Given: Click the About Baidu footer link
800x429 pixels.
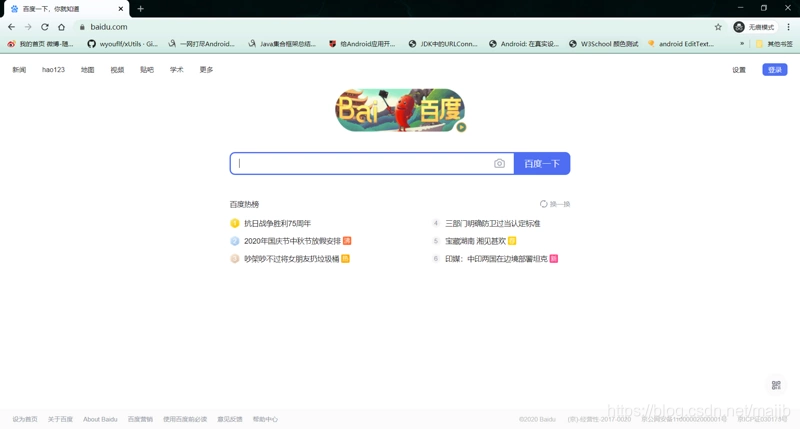Looking at the screenshot, I should click(x=100, y=419).
